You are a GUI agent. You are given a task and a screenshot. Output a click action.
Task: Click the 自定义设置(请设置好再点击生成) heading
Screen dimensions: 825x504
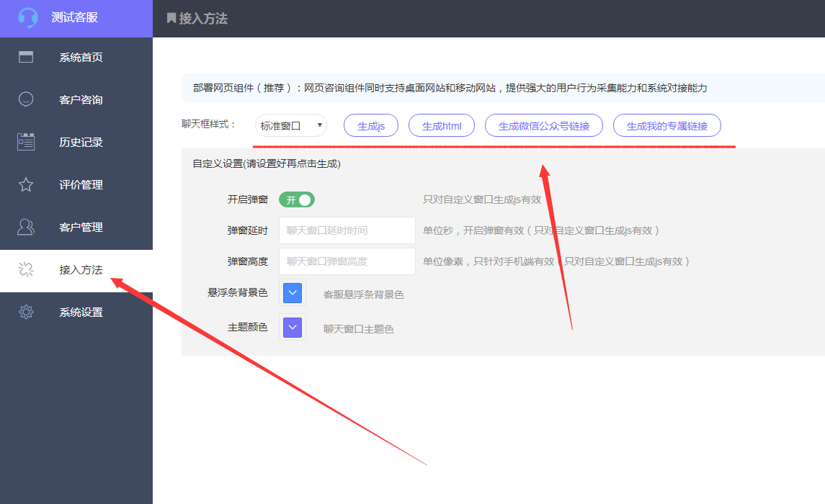click(x=266, y=163)
